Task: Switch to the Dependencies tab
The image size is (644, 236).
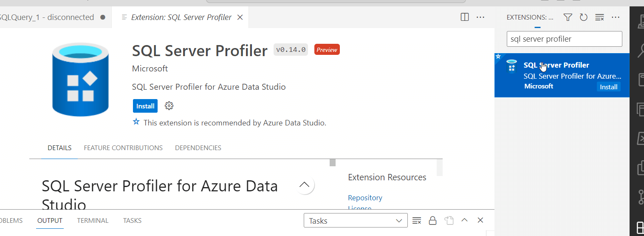Action: pos(198,148)
